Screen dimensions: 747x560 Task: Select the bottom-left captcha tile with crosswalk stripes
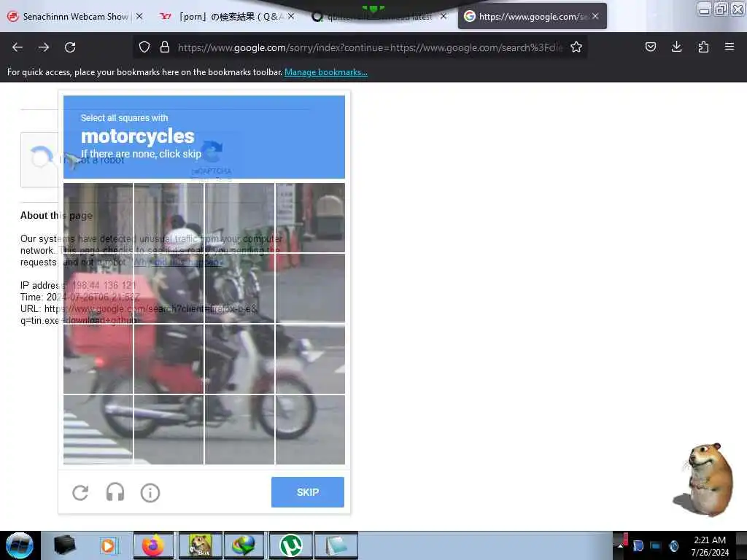point(98,429)
